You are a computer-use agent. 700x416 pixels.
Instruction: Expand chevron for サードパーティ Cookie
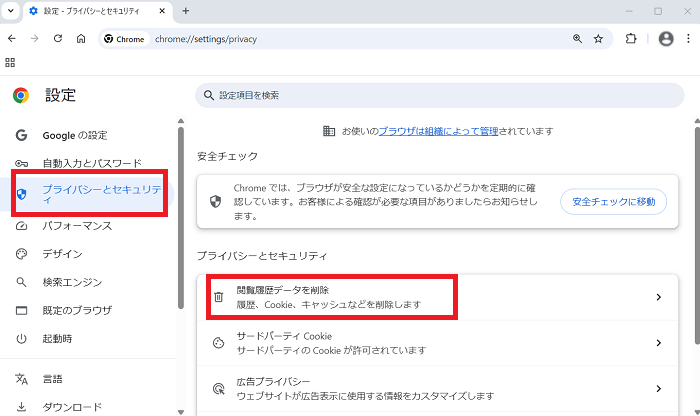(658, 343)
